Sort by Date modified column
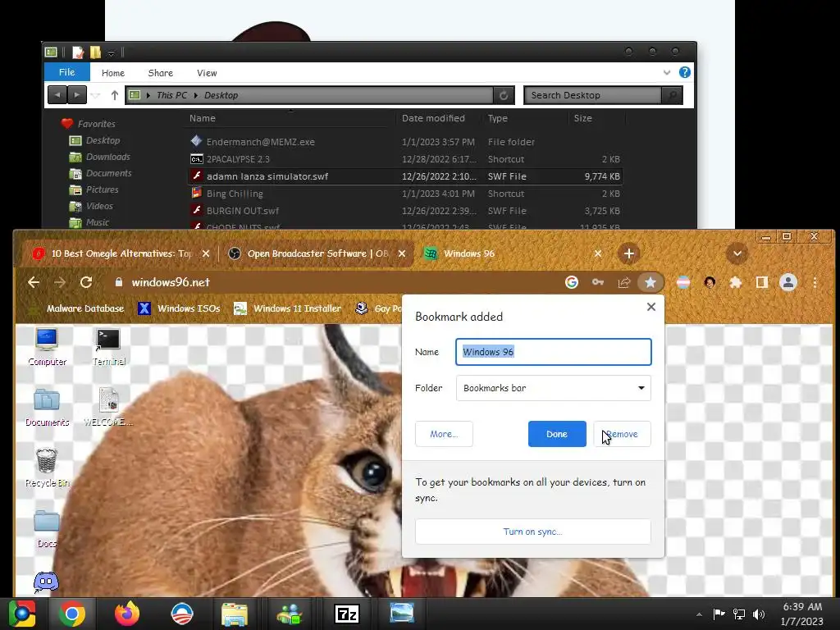The height and width of the screenshot is (630, 840). pos(433,118)
